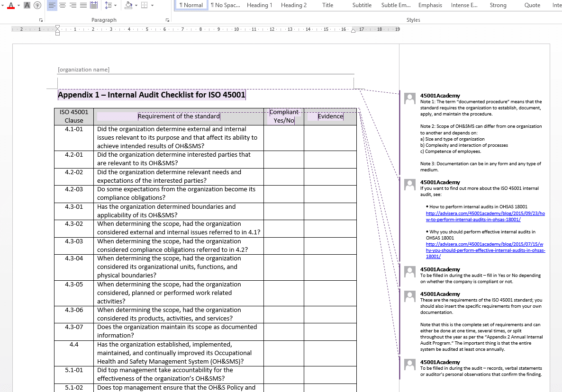562x392 pixels.
Task: Apply Justify paragraph alignment
Action: 83,5
